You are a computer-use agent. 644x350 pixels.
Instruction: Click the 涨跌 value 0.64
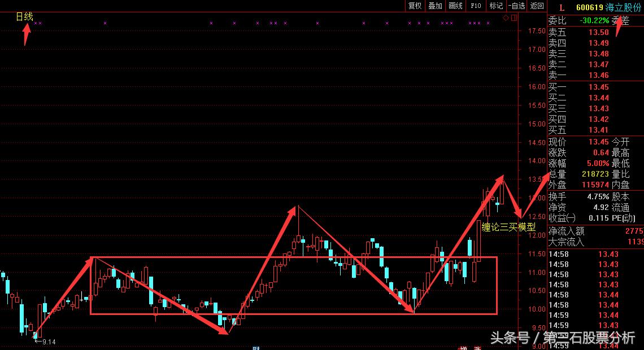[601, 152]
